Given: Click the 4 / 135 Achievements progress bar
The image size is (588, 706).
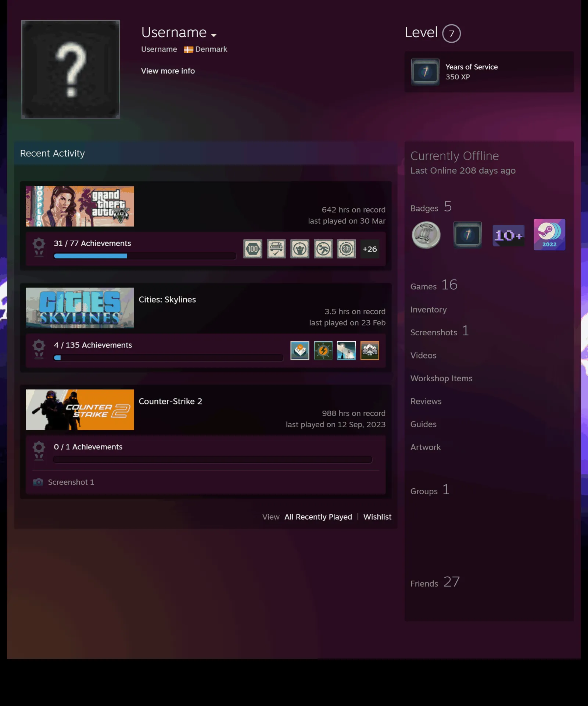Looking at the screenshot, I should click(x=168, y=358).
